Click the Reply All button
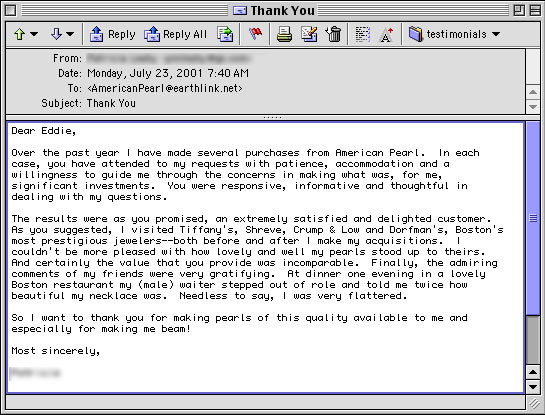This screenshot has height=415, width=545. (x=176, y=34)
